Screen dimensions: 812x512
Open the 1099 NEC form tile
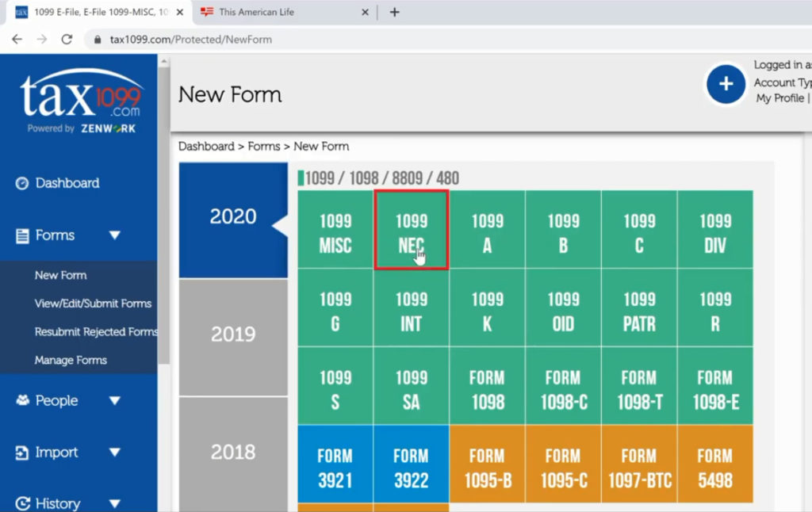(411, 230)
